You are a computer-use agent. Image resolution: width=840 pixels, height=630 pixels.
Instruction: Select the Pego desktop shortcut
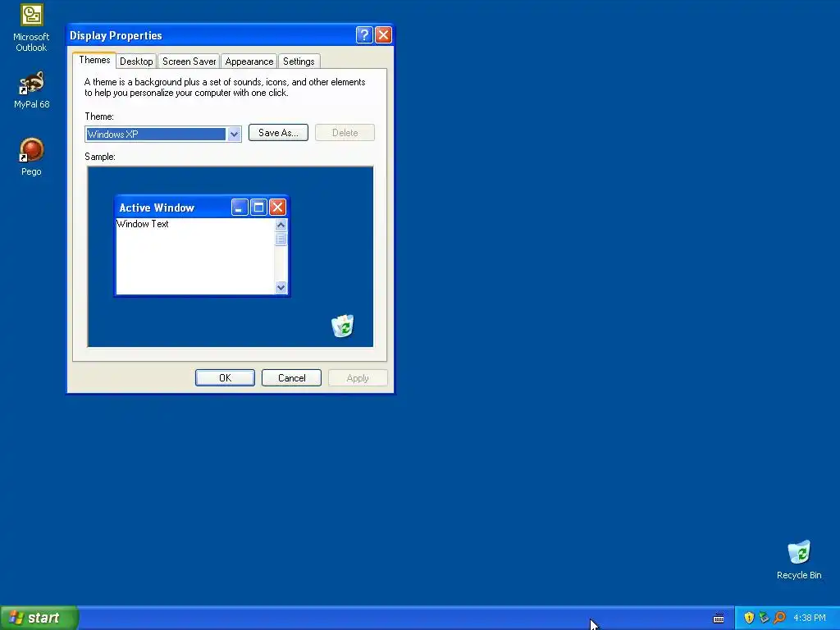(31, 157)
